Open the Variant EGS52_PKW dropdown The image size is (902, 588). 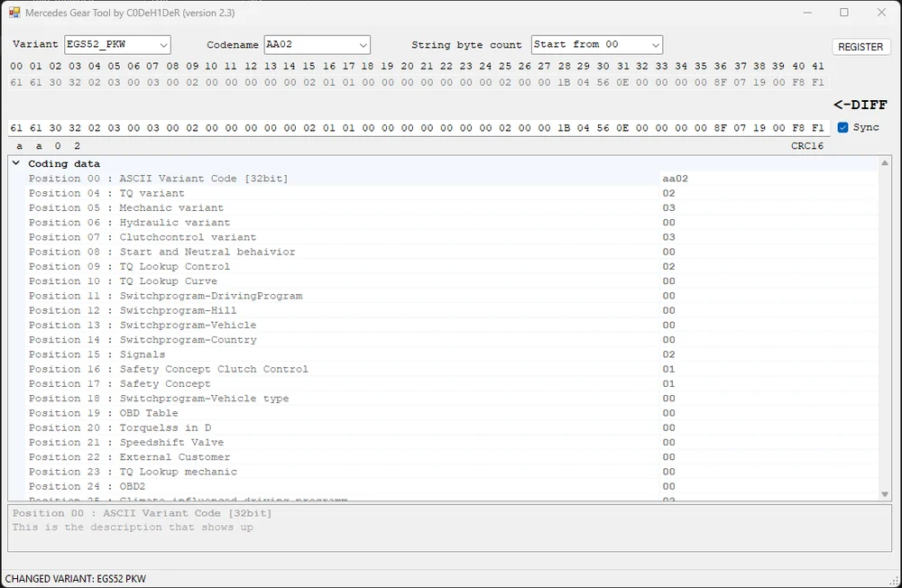117,44
